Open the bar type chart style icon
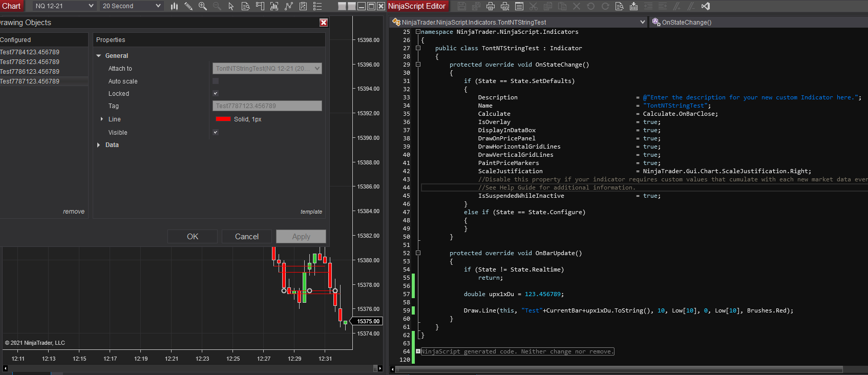868x375 pixels. pyautogui.click(x=174, y=6)
